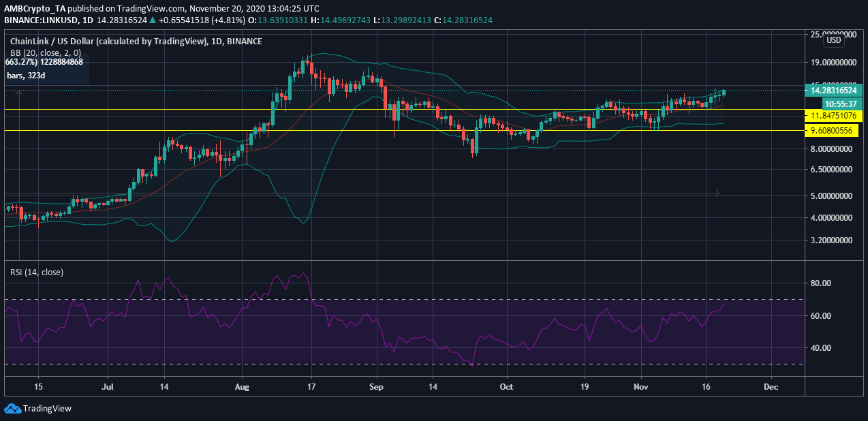868x421 pixels.
Task: Click the Aug label on time axis
Action: coord(243,385)
